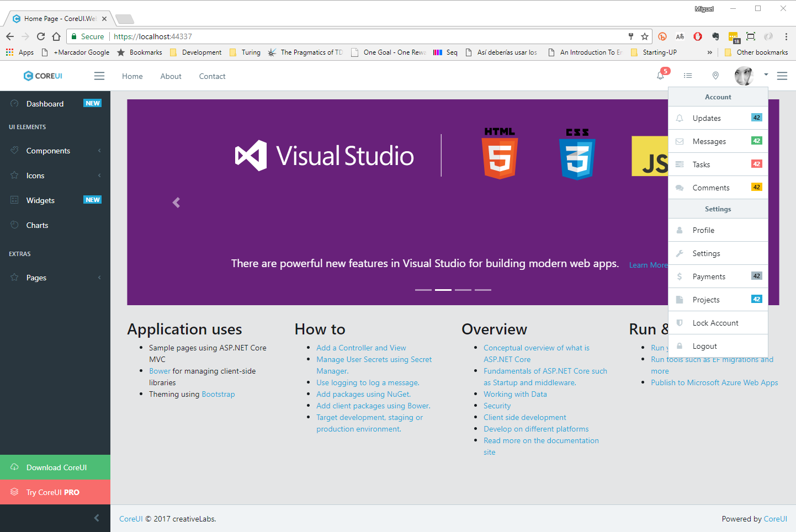
Task: Select Logout from the account menu
Action: (705, 346)
